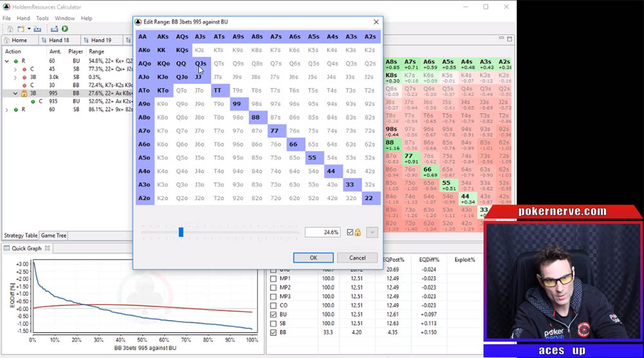This screenshot has width=644, height=358.
Task: Click the HoldemResources Calculator app icon in the title bar
Action: [x=6, y=7]
